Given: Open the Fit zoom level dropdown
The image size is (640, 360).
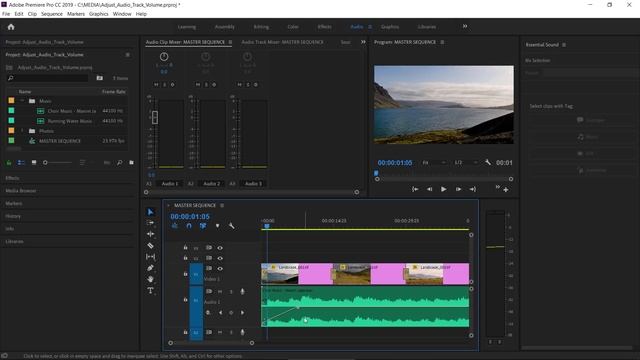Looking at the screenshot, I should click(433, 162).
